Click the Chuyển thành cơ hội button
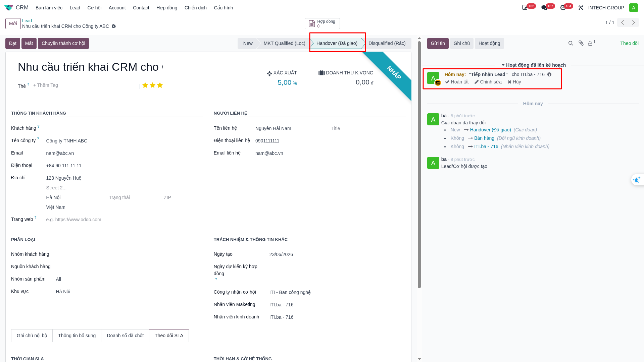 point(63,43)
